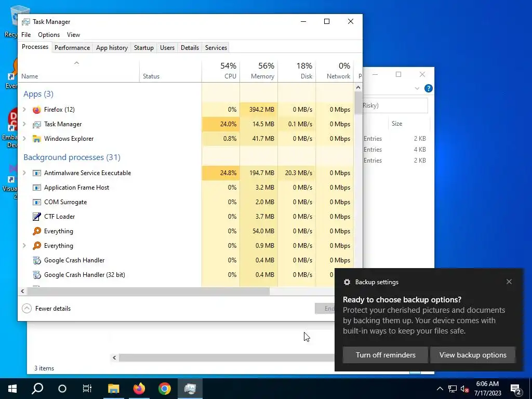This screenshot has width=532, height=399.
Task: Click Task Manager horizontal scrollbar thumb
Action: 148,291
